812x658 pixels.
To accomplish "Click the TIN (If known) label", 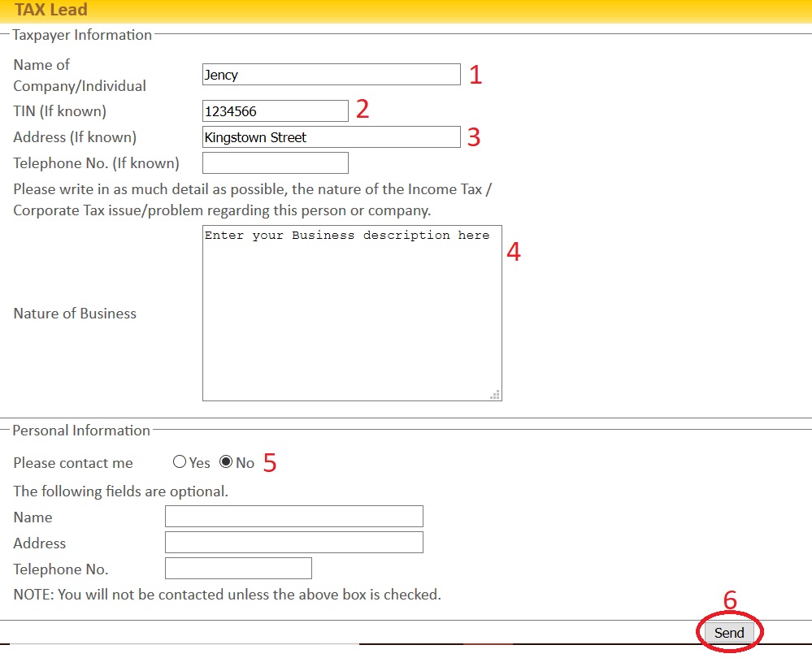I will click(x=60, y=111).
